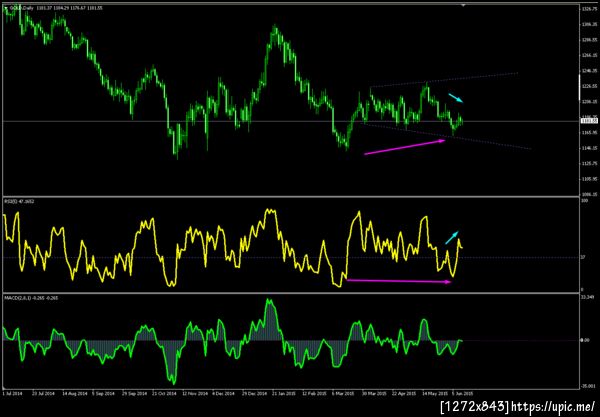The width and height of the screenshot is (600, 417).
Task: Click the 22 Apr 2015 date label
Action: [404, 393]
